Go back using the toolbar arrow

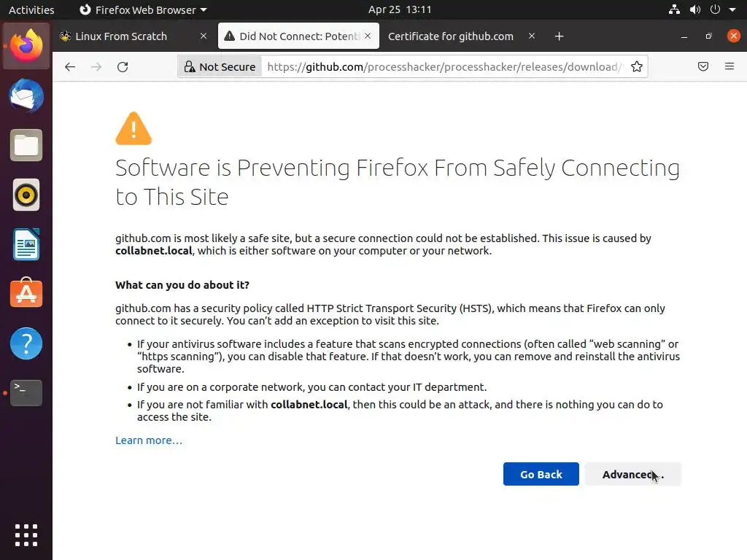pyautogui.click(x=70, y=67)
